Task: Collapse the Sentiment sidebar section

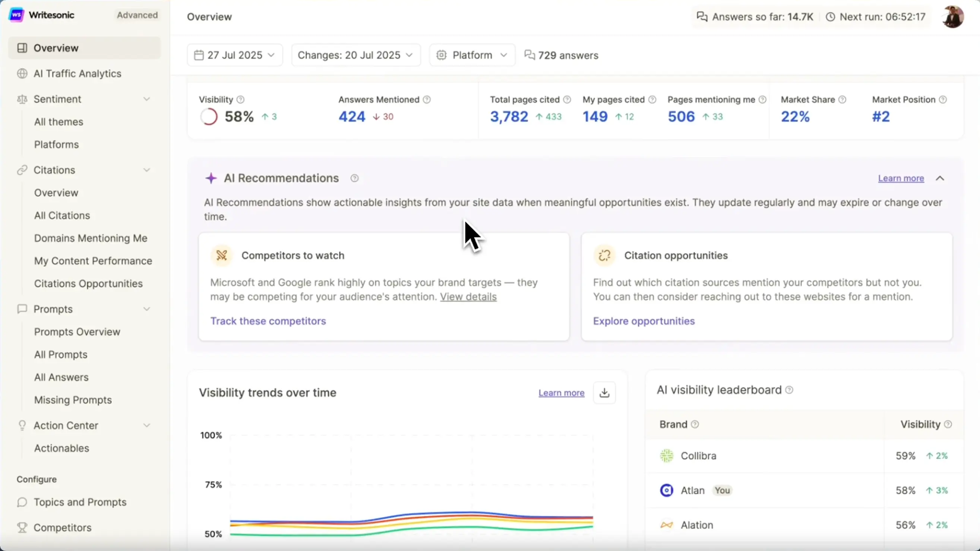Action: [x=146, y=99]
